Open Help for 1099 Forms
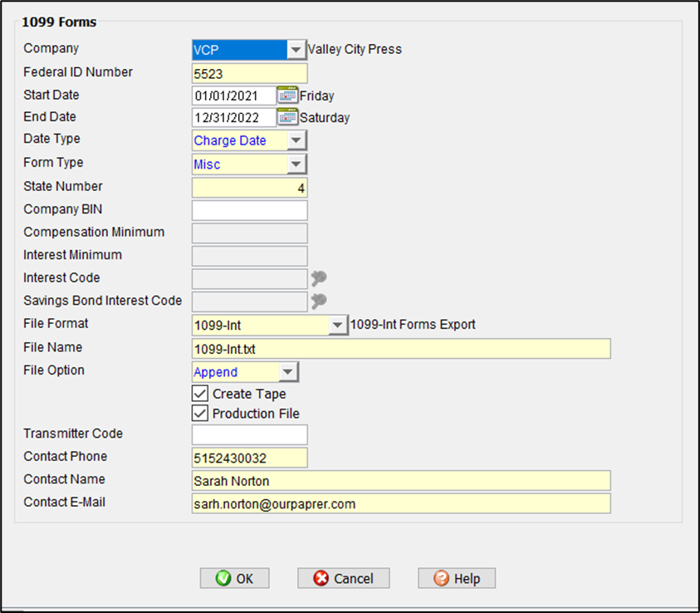The height and width of the screenshot is (613, 700). pyautogui.click(x=456, y=579)
